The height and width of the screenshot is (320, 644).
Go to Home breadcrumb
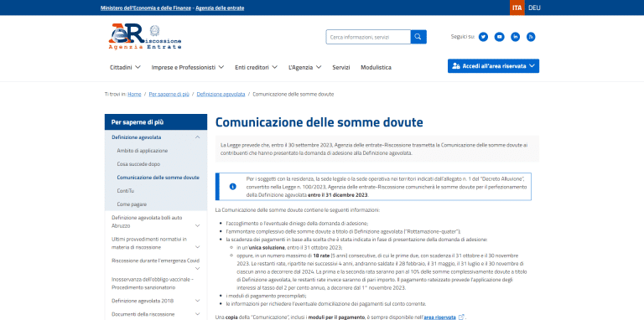click(134, 95)
